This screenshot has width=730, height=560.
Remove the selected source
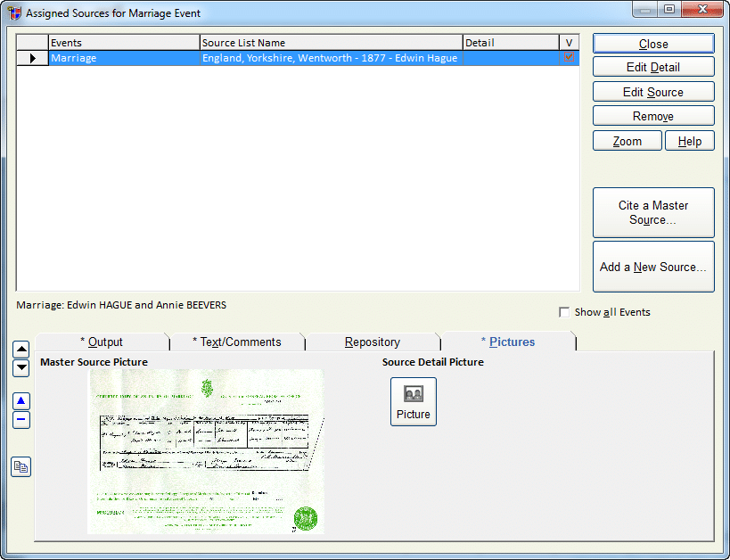(653, 116)
